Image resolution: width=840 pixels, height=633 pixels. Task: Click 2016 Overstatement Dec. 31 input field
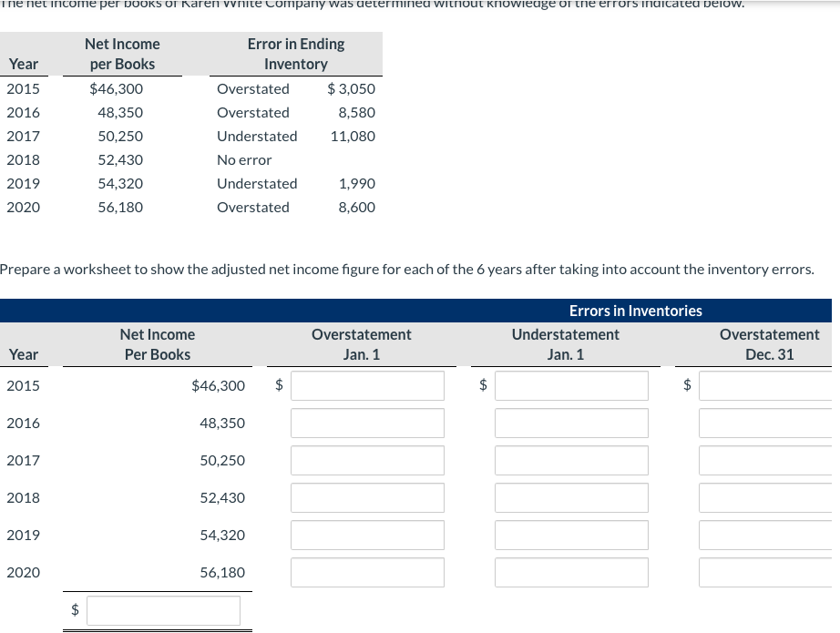click(x=765, y=424)
